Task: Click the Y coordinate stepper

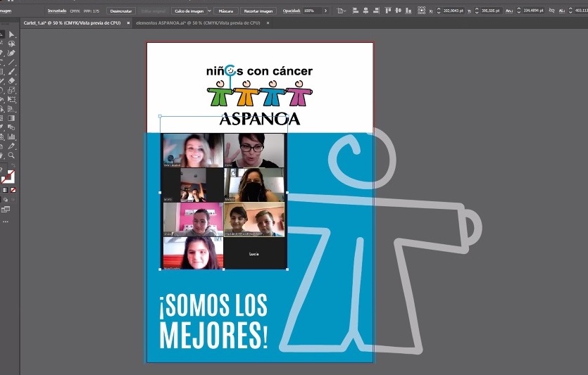Action: [477, 11]
